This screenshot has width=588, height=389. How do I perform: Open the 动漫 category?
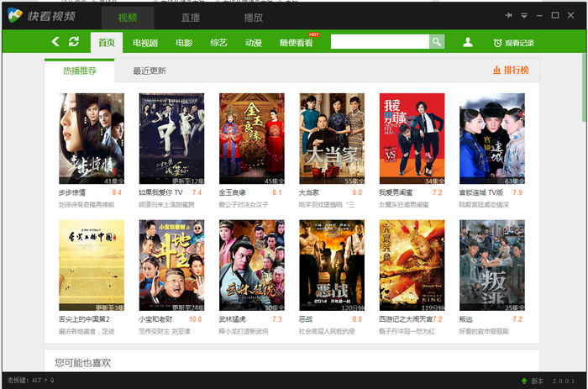[254, 43]
